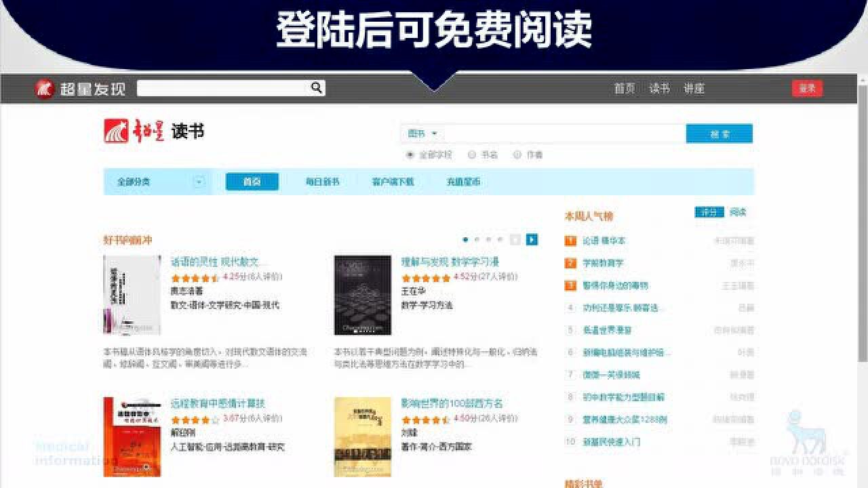Open rank 5 book in 本周人气榜
Viewport: 868px width, 488px height.
coord(607,330)
